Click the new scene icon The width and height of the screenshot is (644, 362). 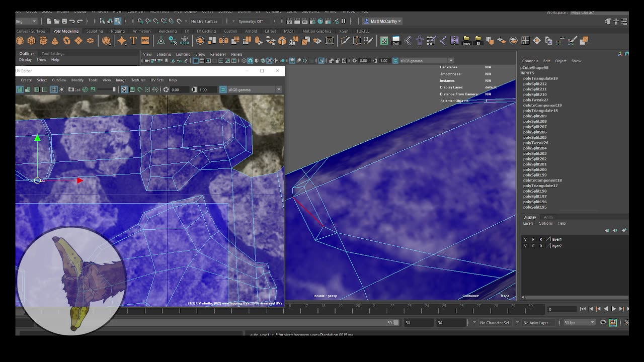[x=49, y=21]
